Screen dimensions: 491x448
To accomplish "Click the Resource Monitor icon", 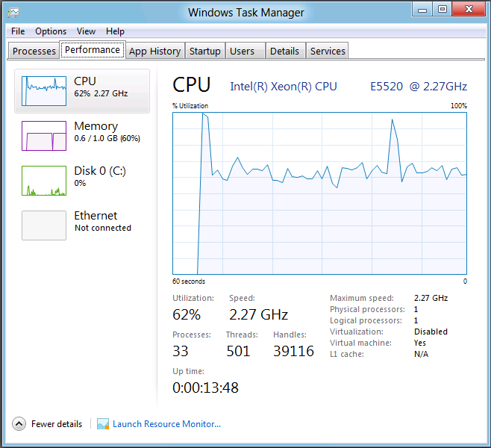I will pyautogui.click(x=103, y=424).
